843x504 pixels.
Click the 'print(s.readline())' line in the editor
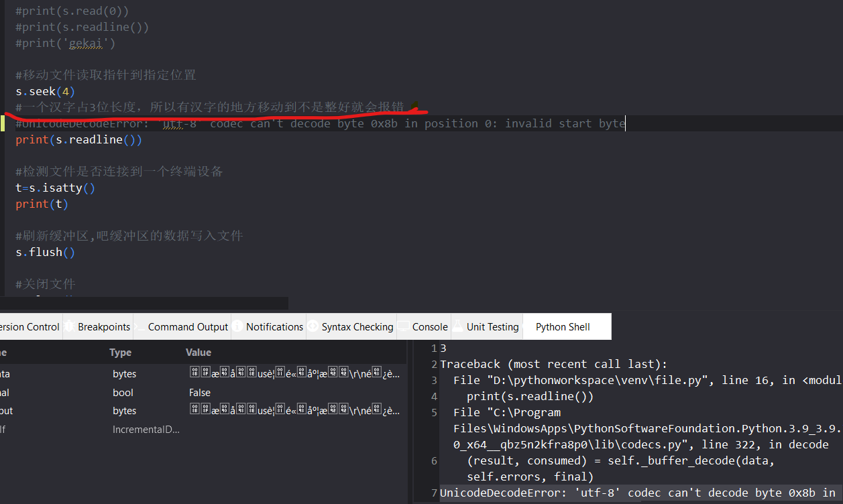(x=78, y=139)
